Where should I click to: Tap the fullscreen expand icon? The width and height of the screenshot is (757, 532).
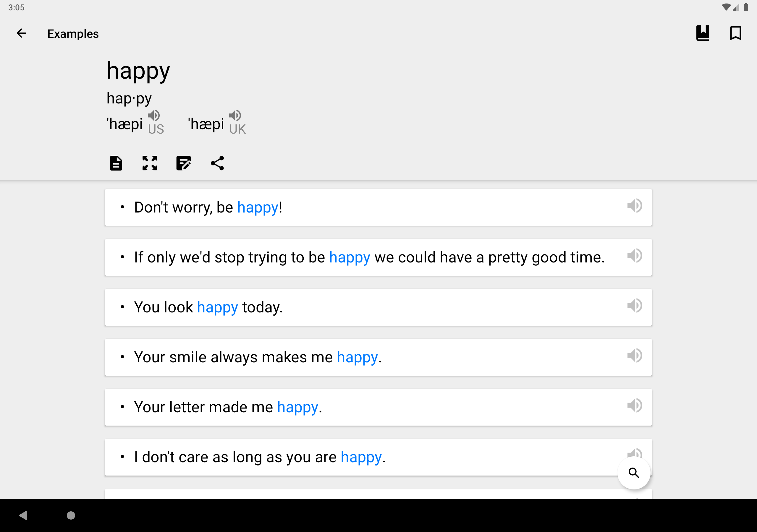click(150, 163)
